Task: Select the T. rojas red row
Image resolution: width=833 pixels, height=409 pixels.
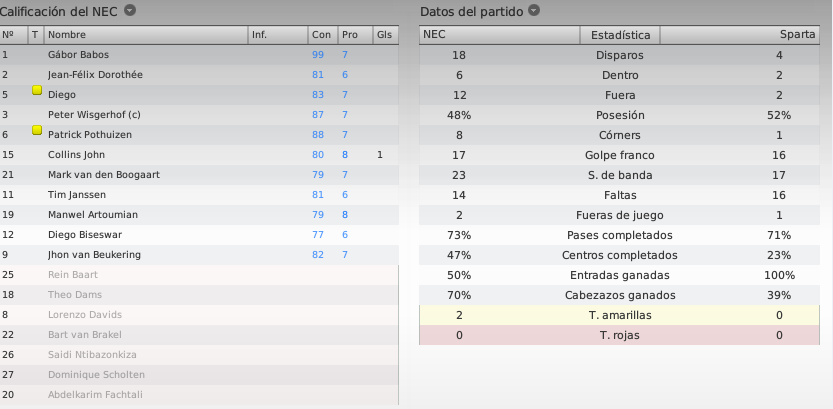Action: [x=619, y=335]
